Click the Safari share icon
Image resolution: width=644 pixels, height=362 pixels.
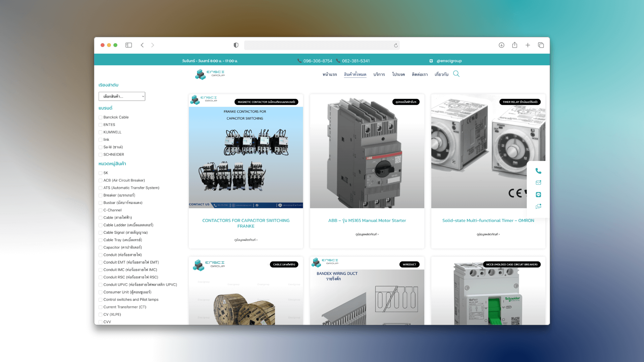[515, 45]
